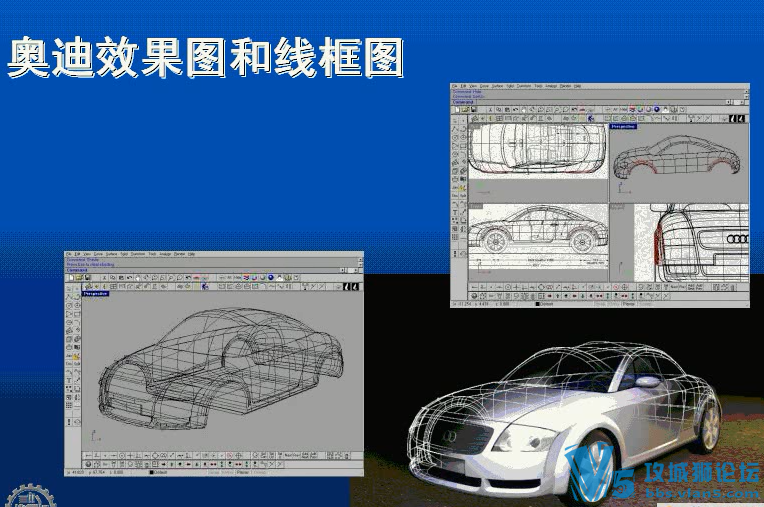Screen dimensions: 764x507
Task: Open Help menu in four-viewport Rhino window
Action: point(577,86)
